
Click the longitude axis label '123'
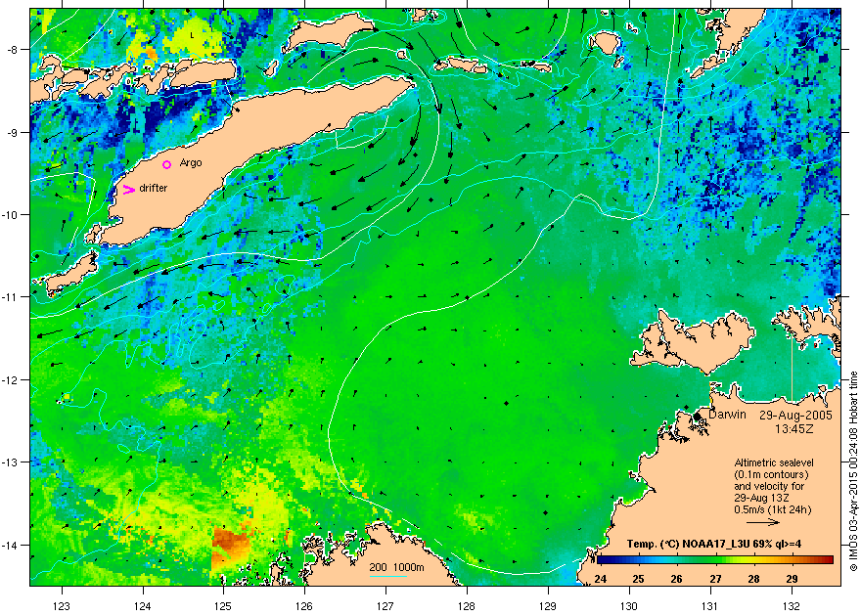click(x=62, y=606)
